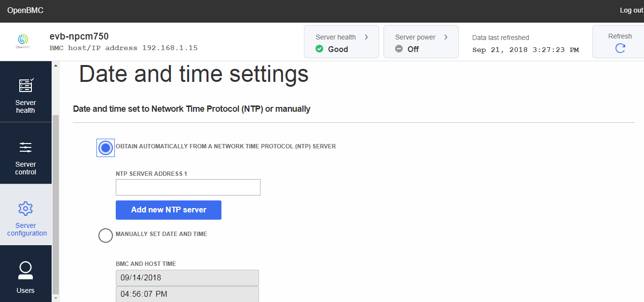Click the Server configuration gear icon
The width and height of the screenshot is (644, 302).
tap(26, 209)
